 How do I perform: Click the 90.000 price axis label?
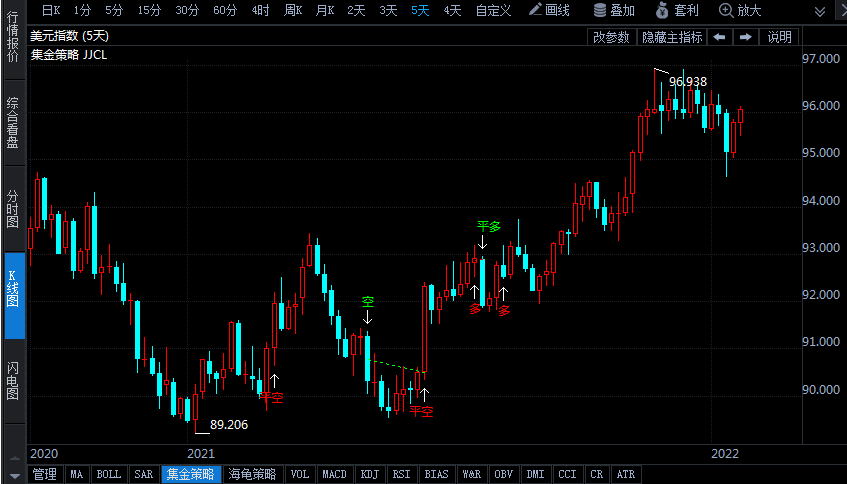(x=821, y=389)
